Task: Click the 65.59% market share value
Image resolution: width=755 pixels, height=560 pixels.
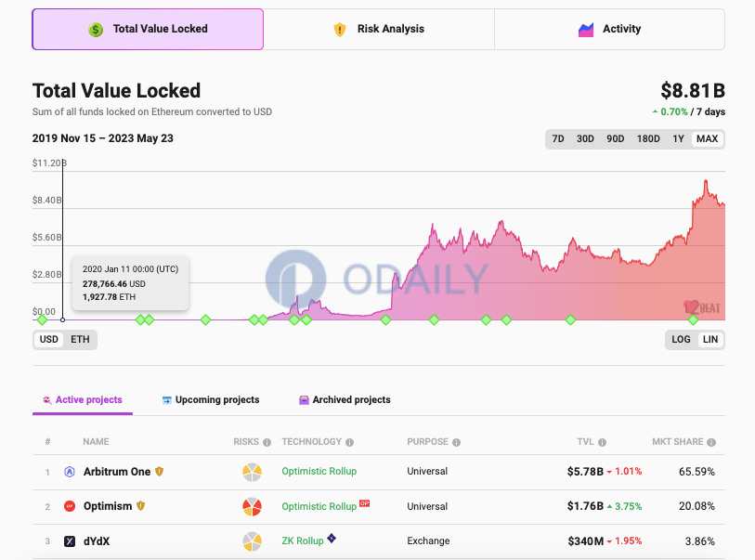Action: click(696, 472)
